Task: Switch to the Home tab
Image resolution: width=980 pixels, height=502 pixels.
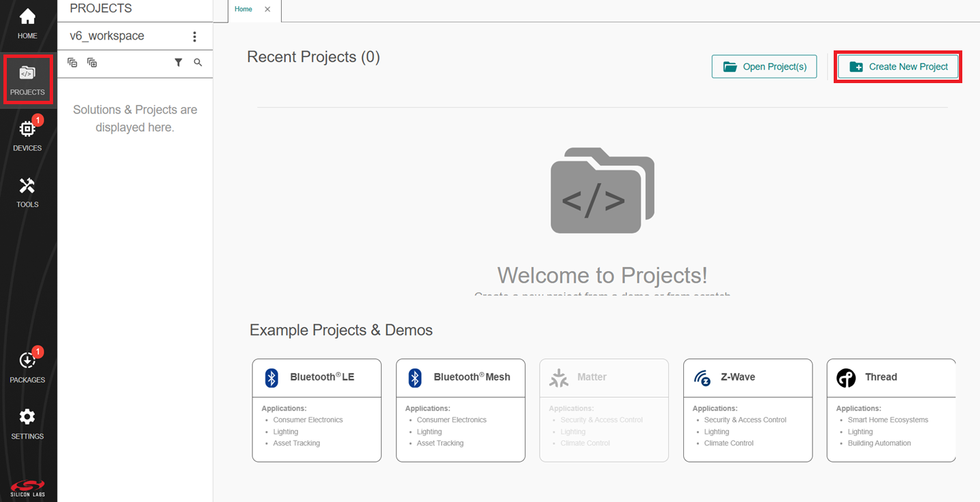Action: click(243, 10)
